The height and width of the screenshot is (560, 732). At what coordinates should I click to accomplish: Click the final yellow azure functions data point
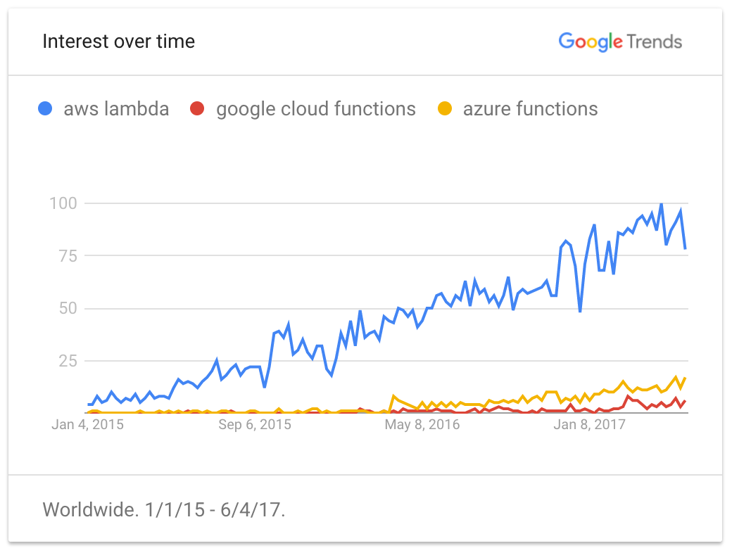point(685,378)
